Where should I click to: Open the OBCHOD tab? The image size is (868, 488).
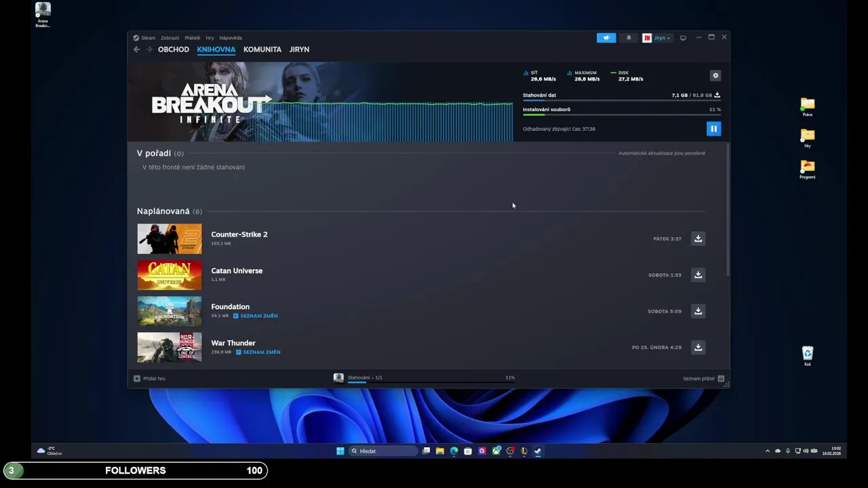tap(174, 49)
